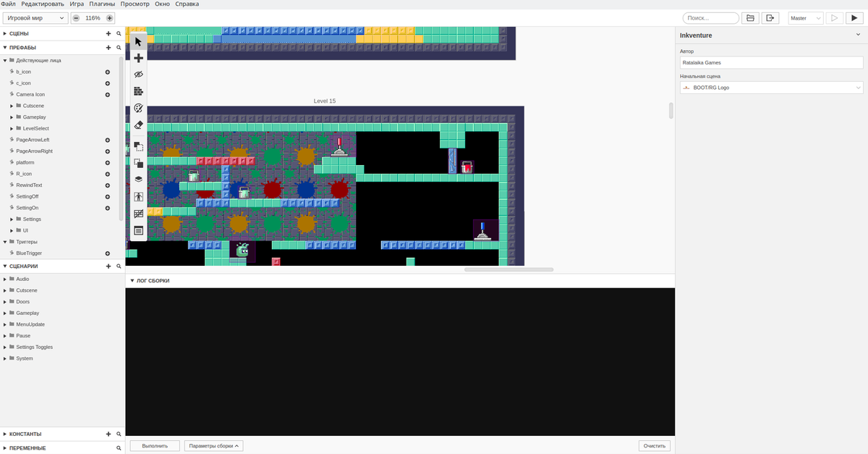Search constants via КОНСТАНТЫ magnifier
Viewport: 868px width, 454px height.
coord(119,434)
